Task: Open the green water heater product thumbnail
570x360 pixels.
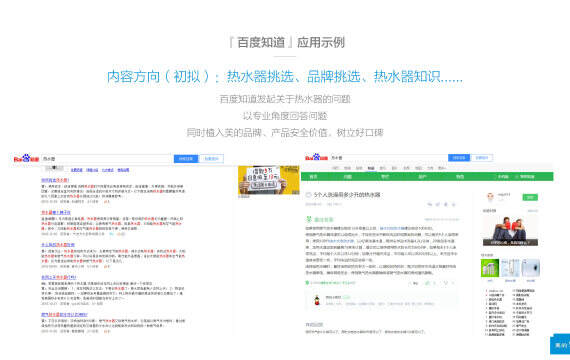Action: point(490,268)
